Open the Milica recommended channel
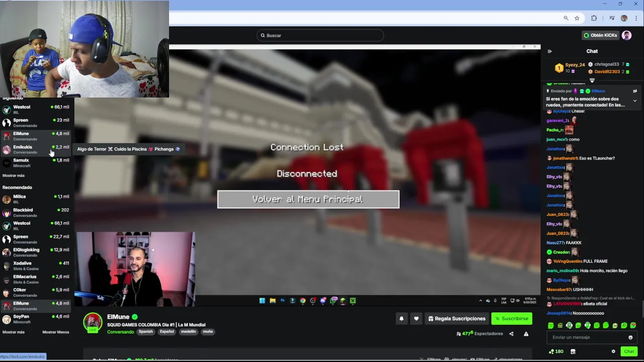This screenshot has height=362, width=644. pos(36,199)
